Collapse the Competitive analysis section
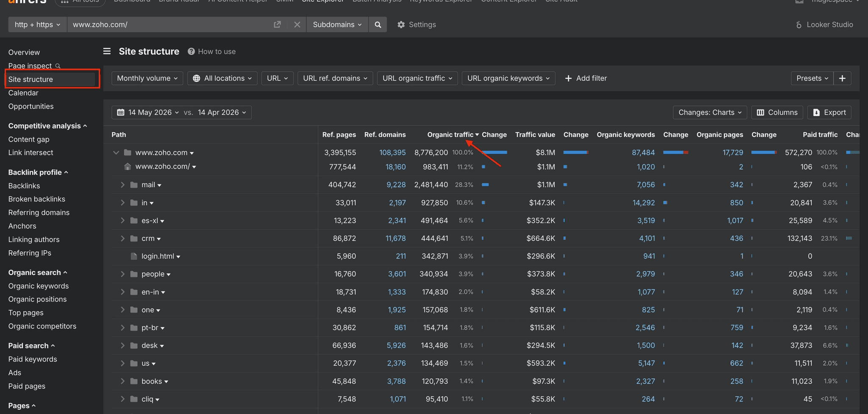This screenshot has width=868, height=414. tap(47, 126)
